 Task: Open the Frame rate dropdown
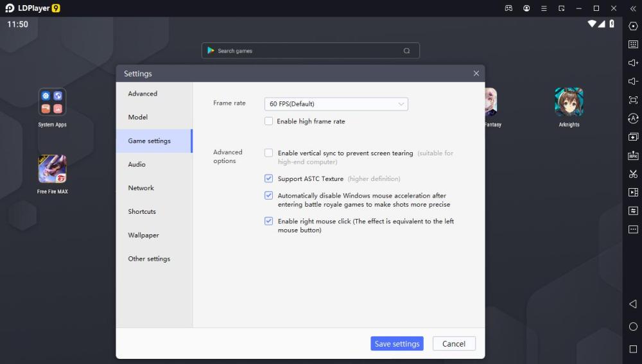[336, 104]
